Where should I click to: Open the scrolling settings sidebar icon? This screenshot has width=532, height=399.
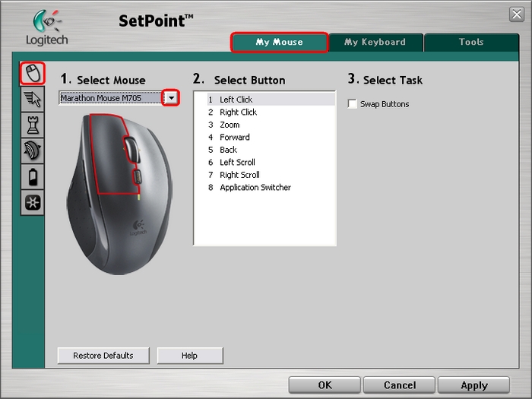click(33, 150)
